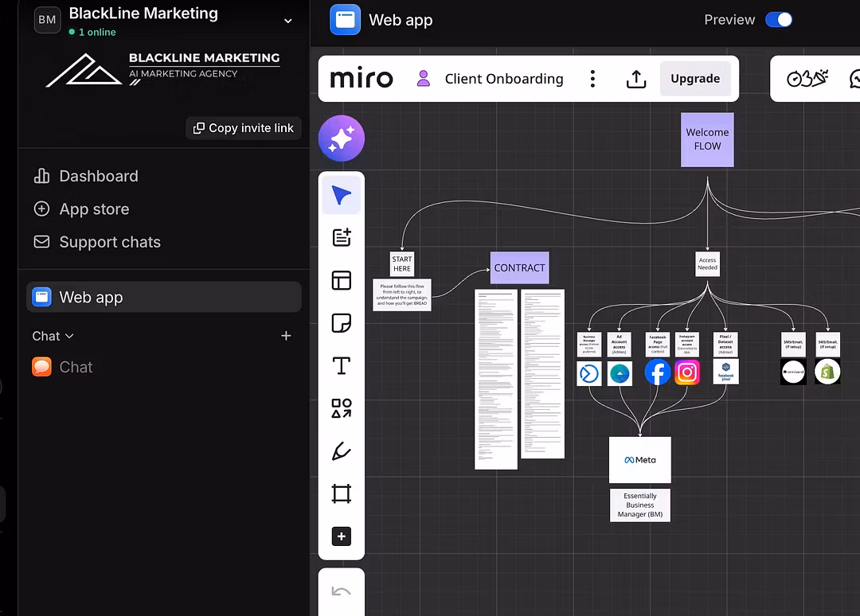Open the shapes and lines tool
The height and width of the screenshot is (616, 860).
pos(341,408)
